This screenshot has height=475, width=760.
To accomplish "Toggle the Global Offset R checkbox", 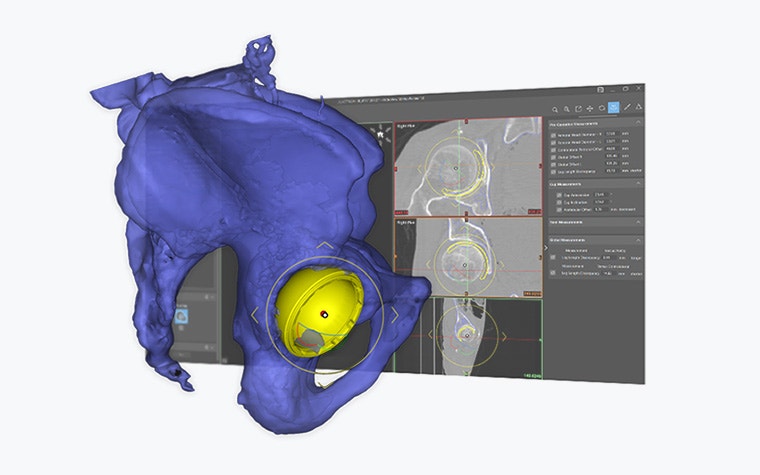I will [553, 158].
